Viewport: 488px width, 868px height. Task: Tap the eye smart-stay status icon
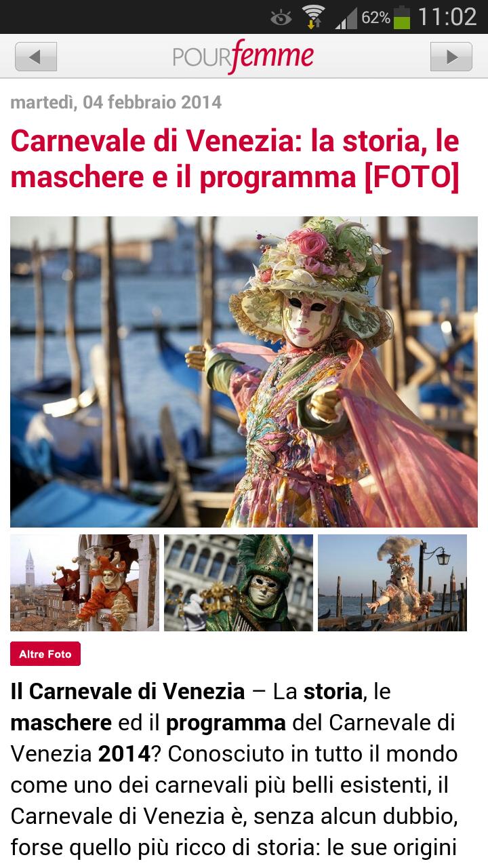pos(281,18)
